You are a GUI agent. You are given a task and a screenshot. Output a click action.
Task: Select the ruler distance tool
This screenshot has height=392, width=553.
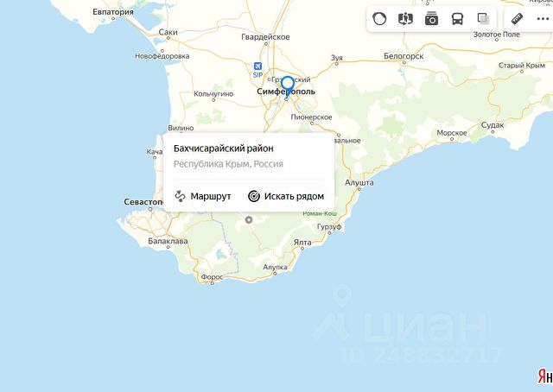point(517,19)
